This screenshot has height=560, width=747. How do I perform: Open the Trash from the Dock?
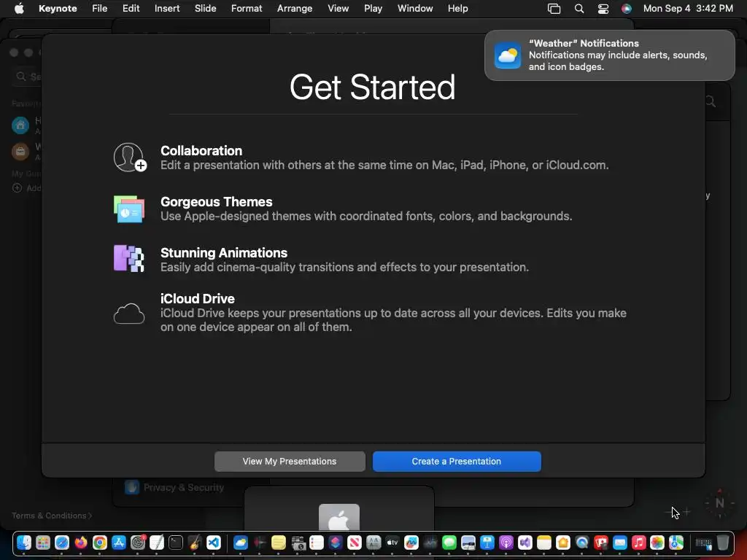point(723,542)
